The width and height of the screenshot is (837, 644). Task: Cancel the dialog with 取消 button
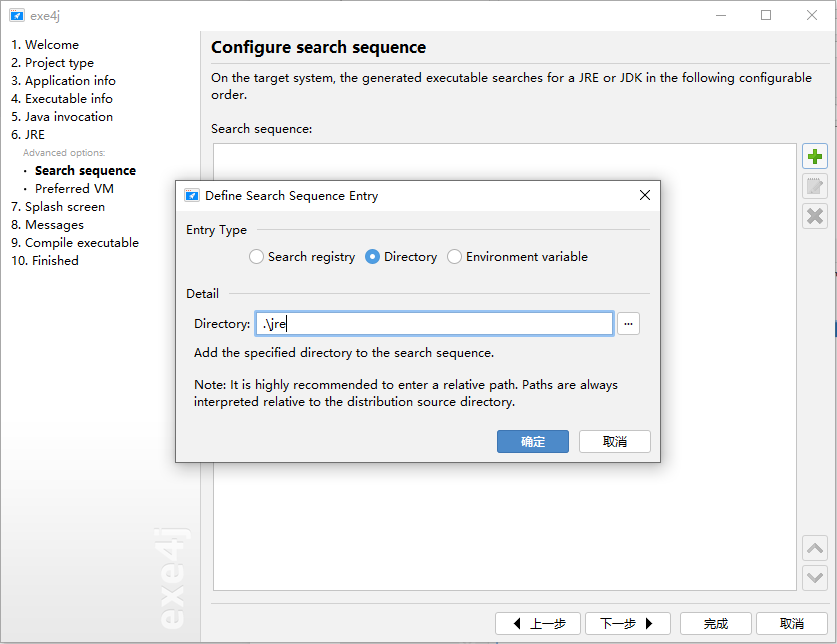(614, 442)
